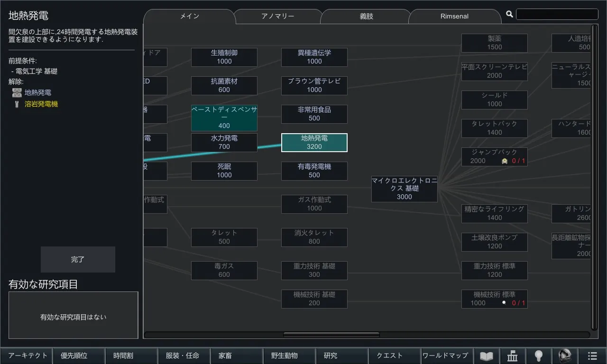Open ワールドマップ from the bottom bar
The width and height of the screenshot is (607, 364).
click(x=445, y=355)
